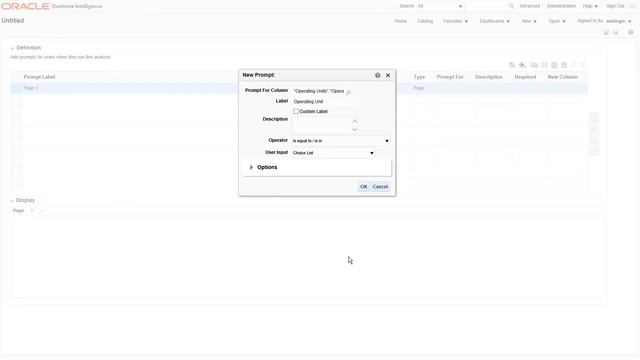Click formula icon beside Prompt For Column
Viewport: 640px width, 360px height.
coord(348,92)
